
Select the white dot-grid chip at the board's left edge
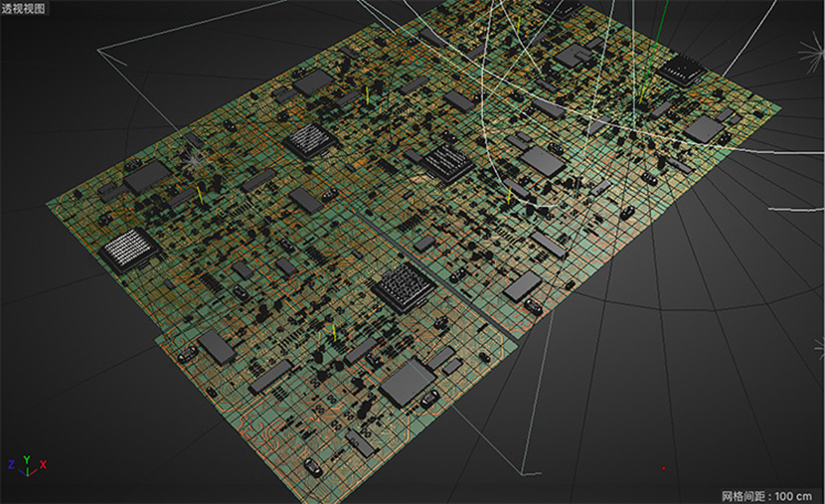[128, 249]
